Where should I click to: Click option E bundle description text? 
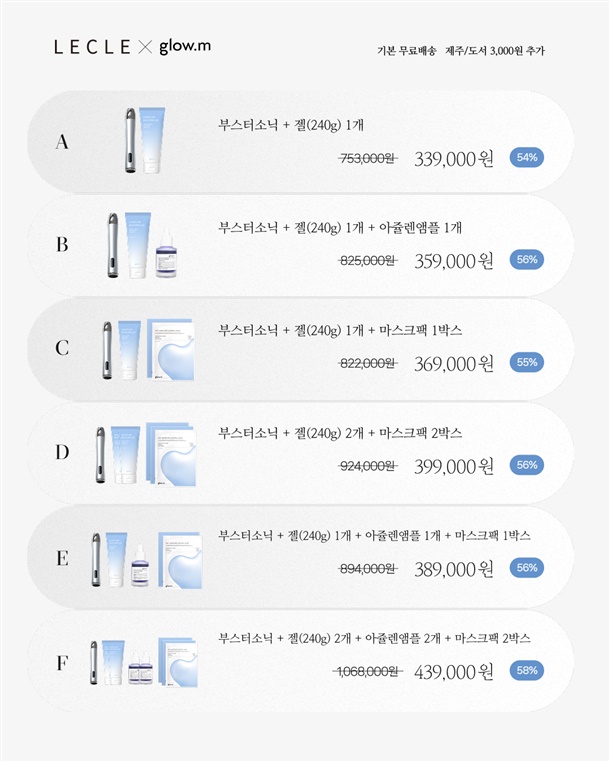tap(374, 535)
